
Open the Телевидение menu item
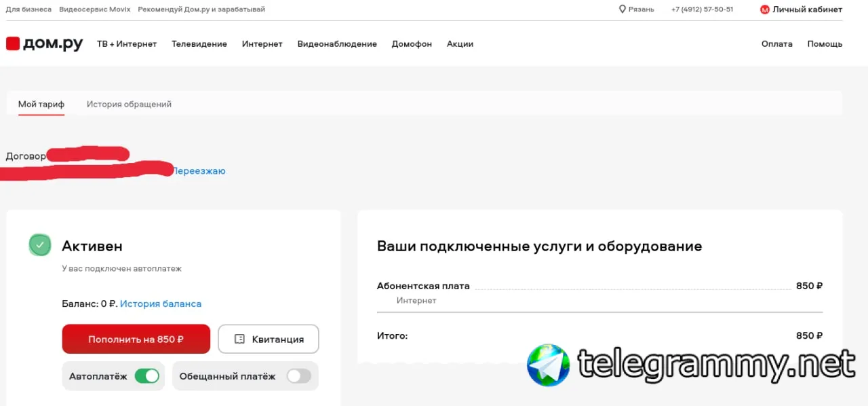tap(199, 43)
